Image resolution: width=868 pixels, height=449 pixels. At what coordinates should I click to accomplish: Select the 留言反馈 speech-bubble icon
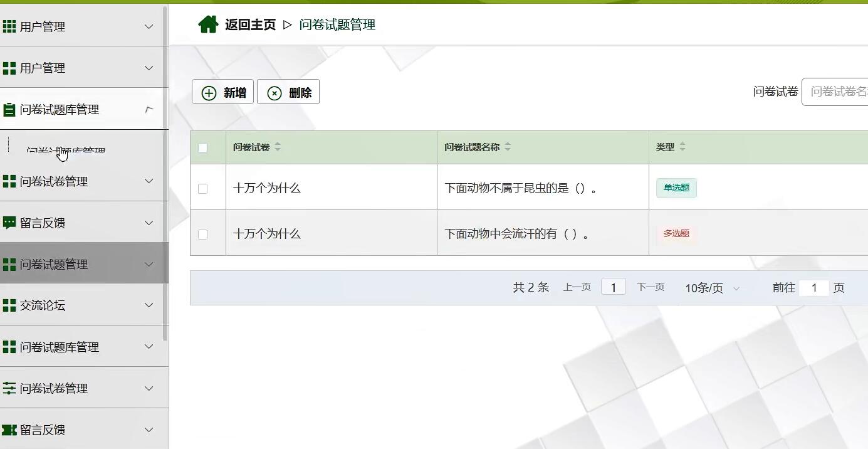[x=9, y=222]
